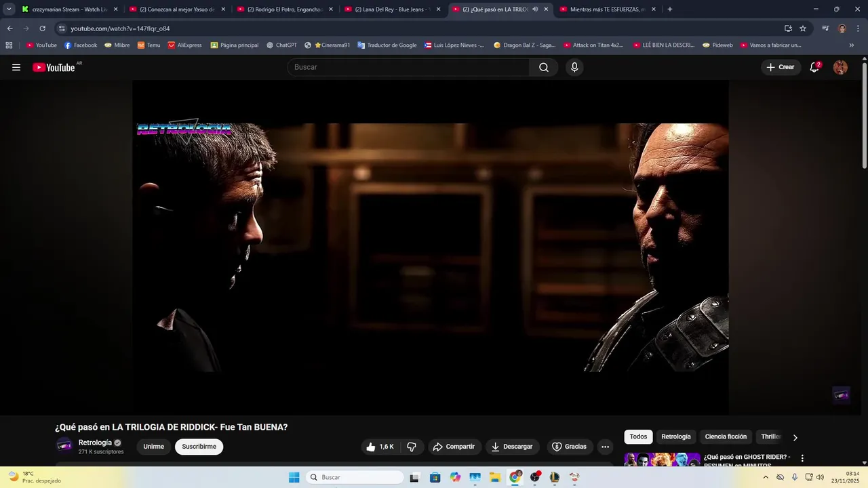Open the notifications bell

(x=814, y=67)
